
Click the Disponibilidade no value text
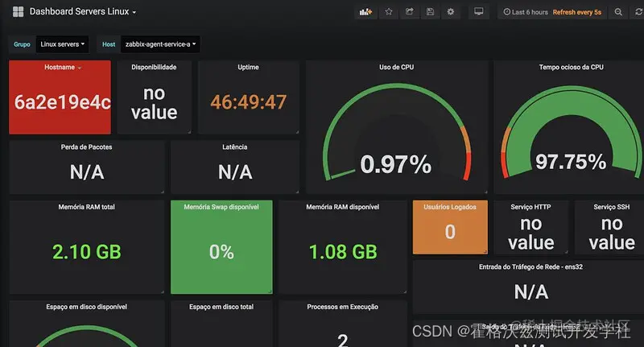pyautogui.click(x=154, y=103)
